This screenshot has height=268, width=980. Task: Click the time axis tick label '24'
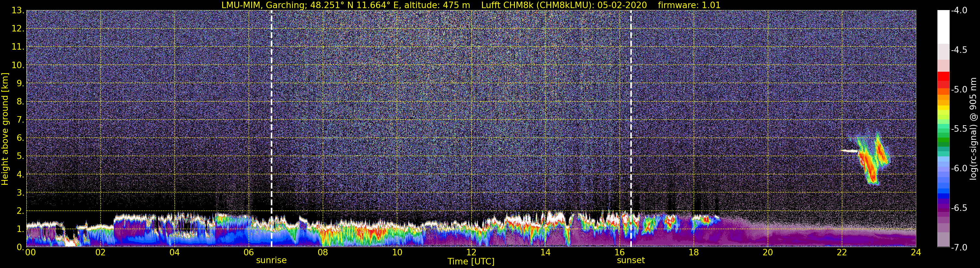916,252
